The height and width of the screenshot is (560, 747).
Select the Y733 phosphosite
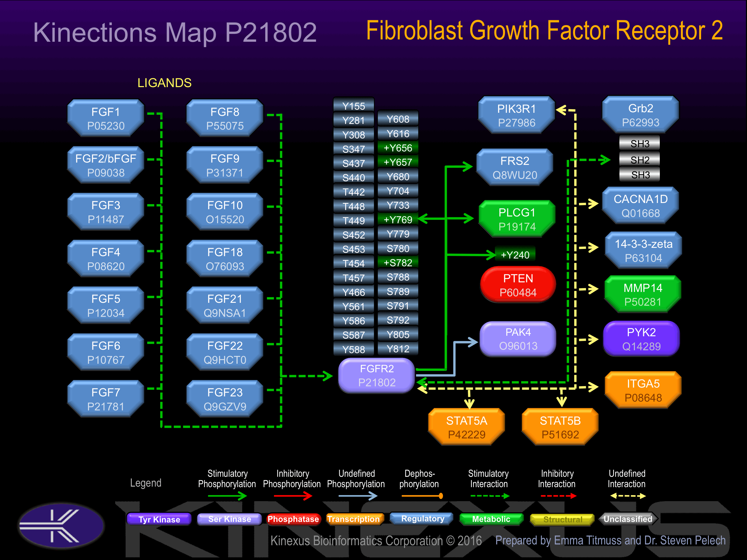point(398,205)
